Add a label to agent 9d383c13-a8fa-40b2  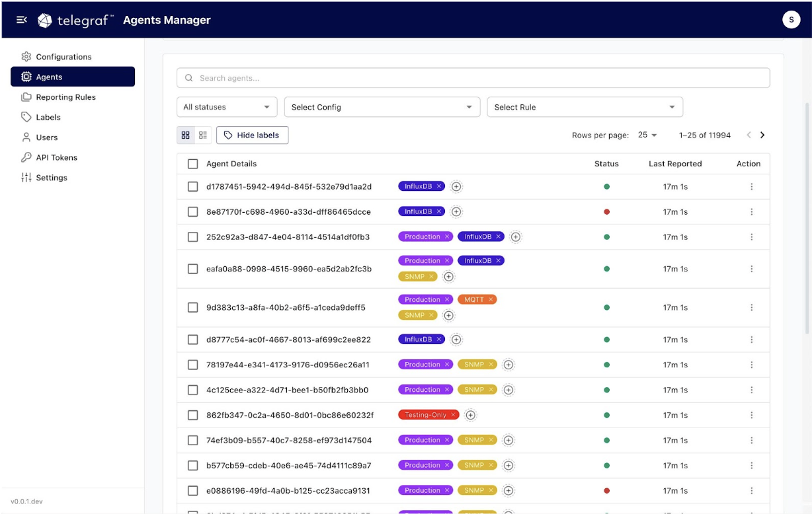[448, 316]
